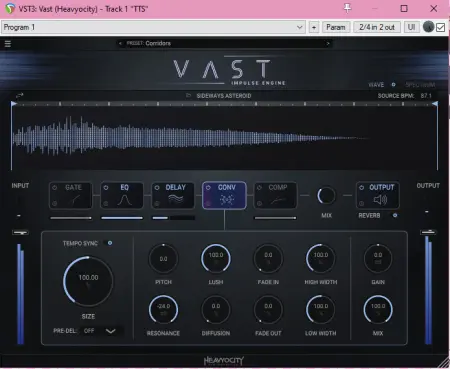Tick the plugin bypass checkbox

[440, 27]
